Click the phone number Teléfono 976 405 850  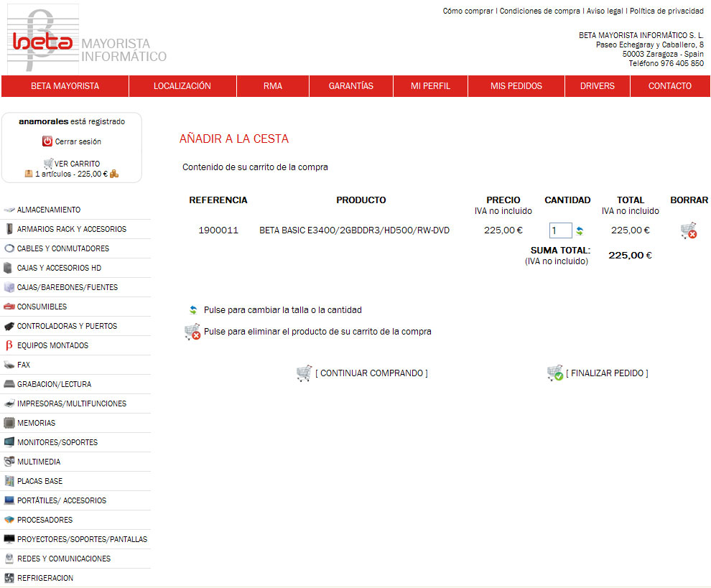[666, 63]
